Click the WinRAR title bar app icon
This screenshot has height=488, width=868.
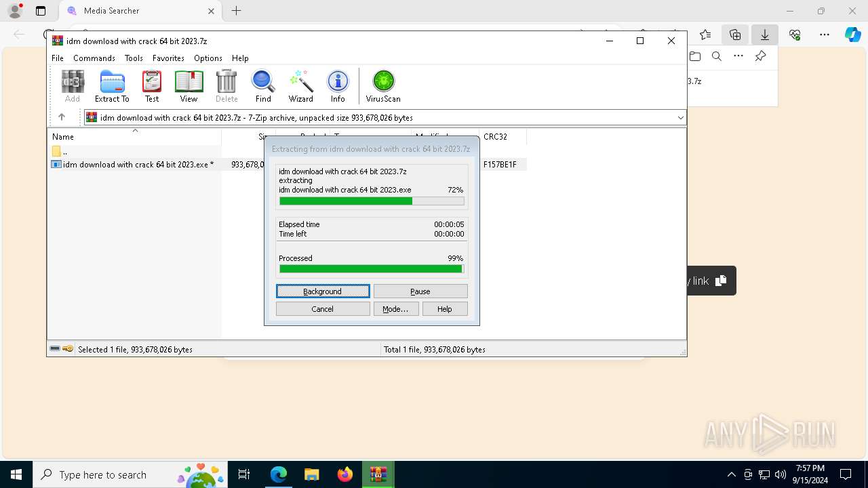[58, 41]
